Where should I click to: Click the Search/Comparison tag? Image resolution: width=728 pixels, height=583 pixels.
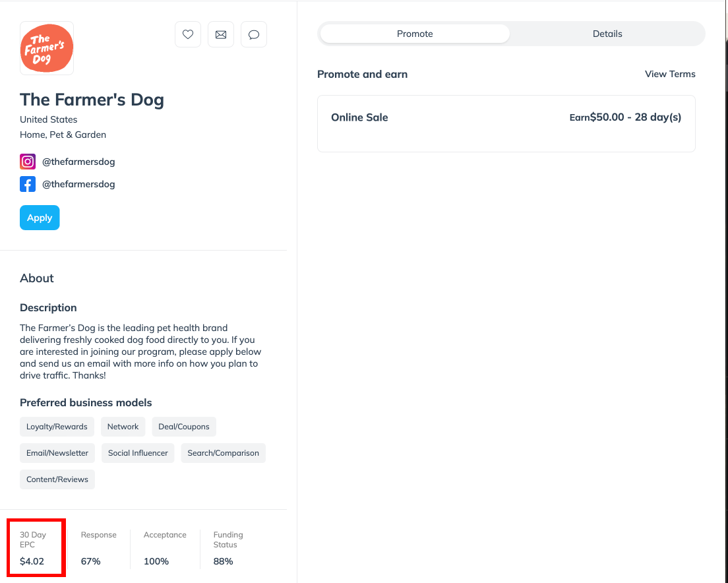(x=224, y=453)
